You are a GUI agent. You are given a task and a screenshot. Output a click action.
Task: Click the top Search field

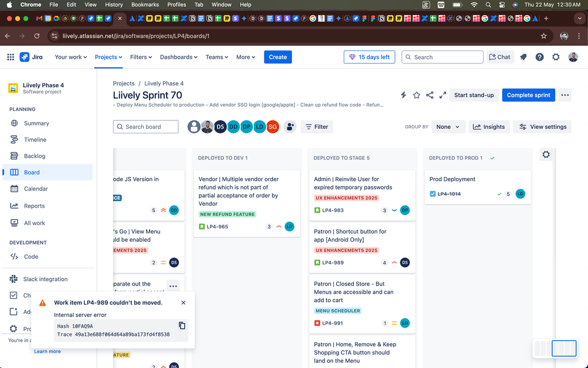pos(443,57)
